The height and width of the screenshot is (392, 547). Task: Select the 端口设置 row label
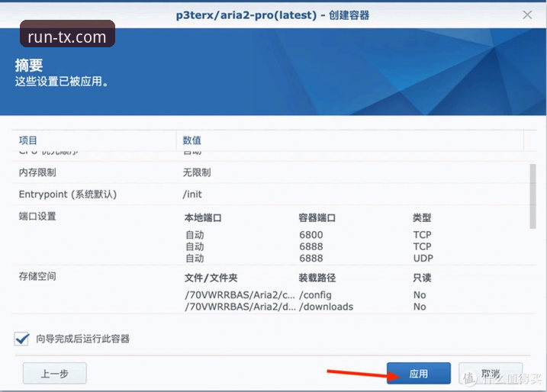pyautogui.click(x=37, y=217)
